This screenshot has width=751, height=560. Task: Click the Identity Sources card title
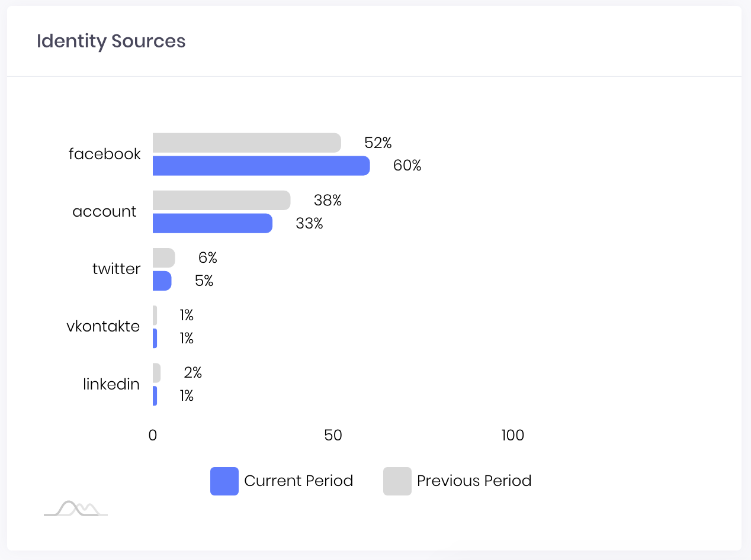(111, 41)
